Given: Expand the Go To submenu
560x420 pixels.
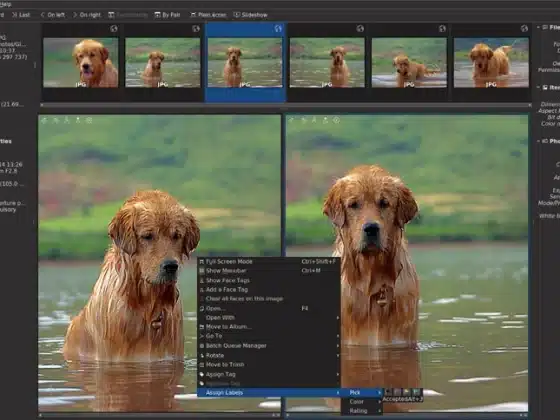Looking at the screenshot, I should [269, 336].
